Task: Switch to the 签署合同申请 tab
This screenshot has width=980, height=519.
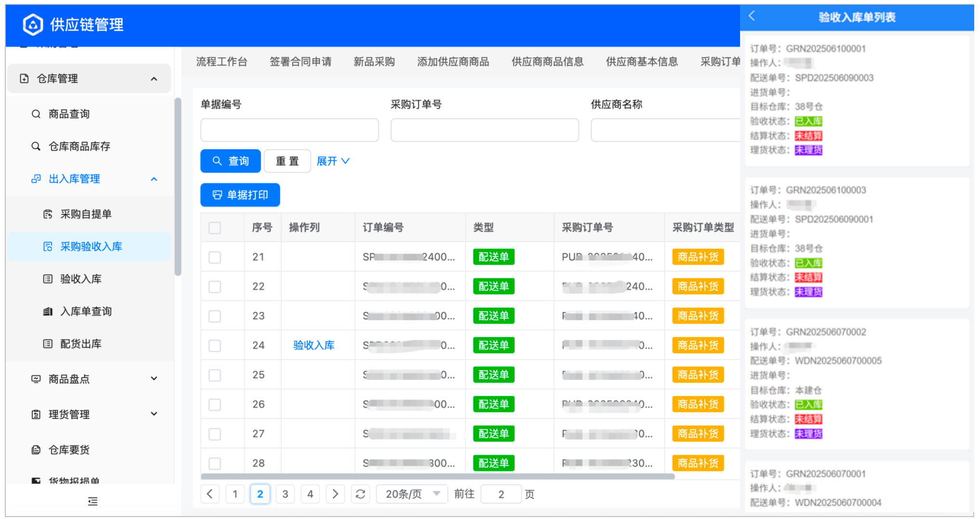Action: [301, 62]
